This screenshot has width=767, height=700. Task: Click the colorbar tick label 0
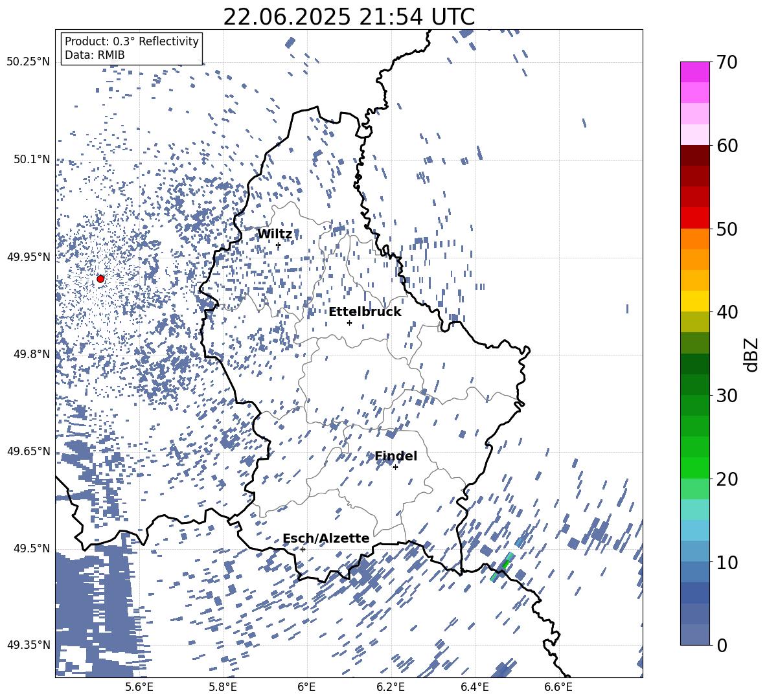[722, 646]
